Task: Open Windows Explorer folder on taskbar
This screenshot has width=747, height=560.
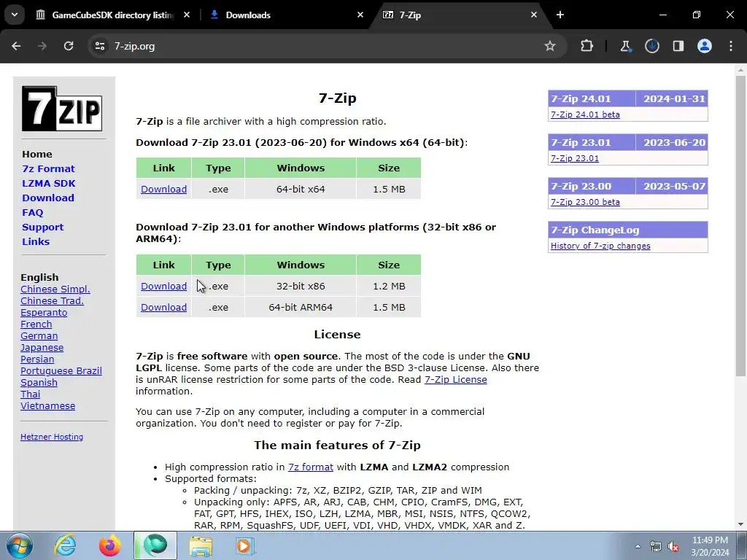Action: [x=201, y=545]
